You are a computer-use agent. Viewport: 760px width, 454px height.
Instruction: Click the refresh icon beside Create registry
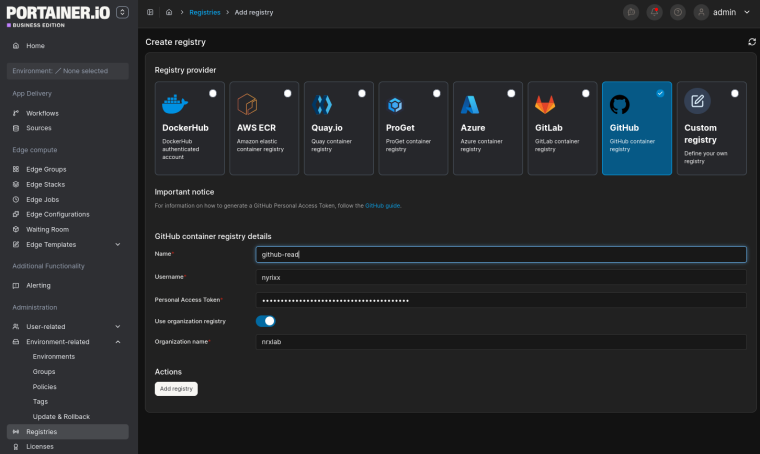pos(752,42)
